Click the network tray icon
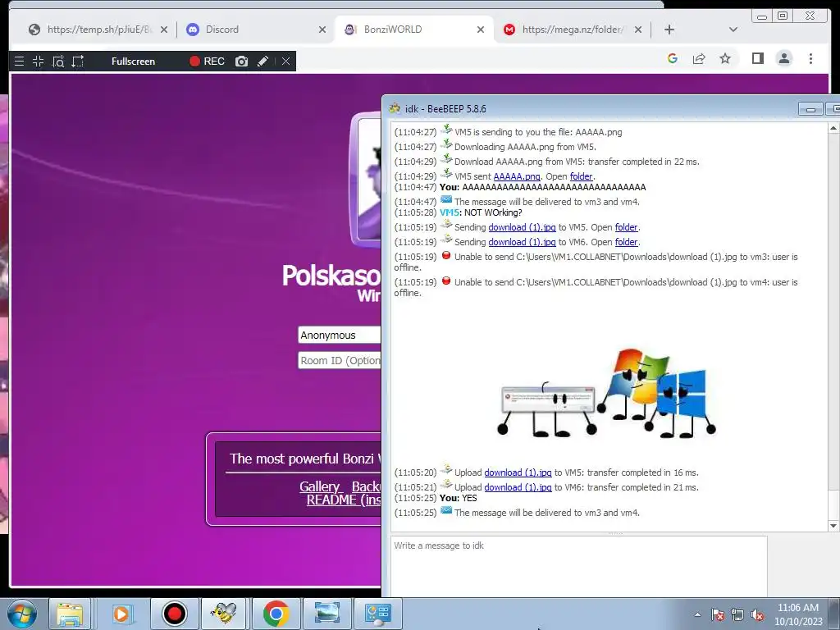The width and height of the screenshot is (840, 630). (x=737, y=614)
